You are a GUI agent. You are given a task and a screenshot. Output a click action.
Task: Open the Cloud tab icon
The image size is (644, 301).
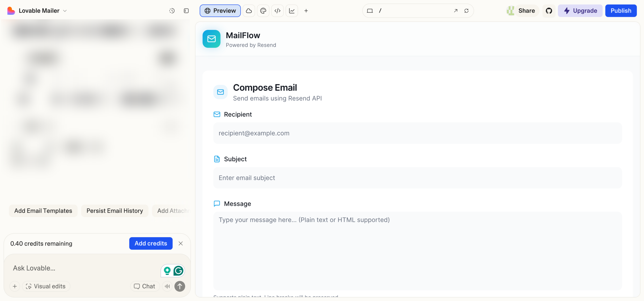(x=249, y=11)
